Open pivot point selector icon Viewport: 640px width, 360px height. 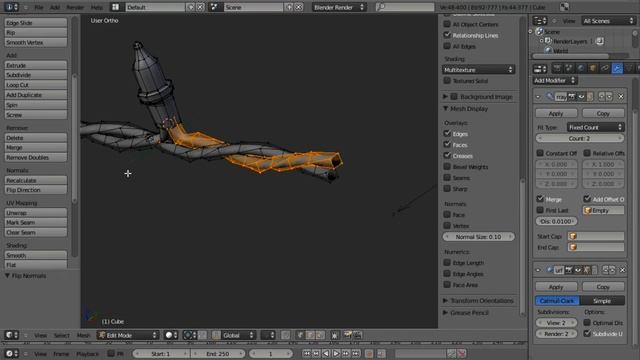tap(189, 335)
